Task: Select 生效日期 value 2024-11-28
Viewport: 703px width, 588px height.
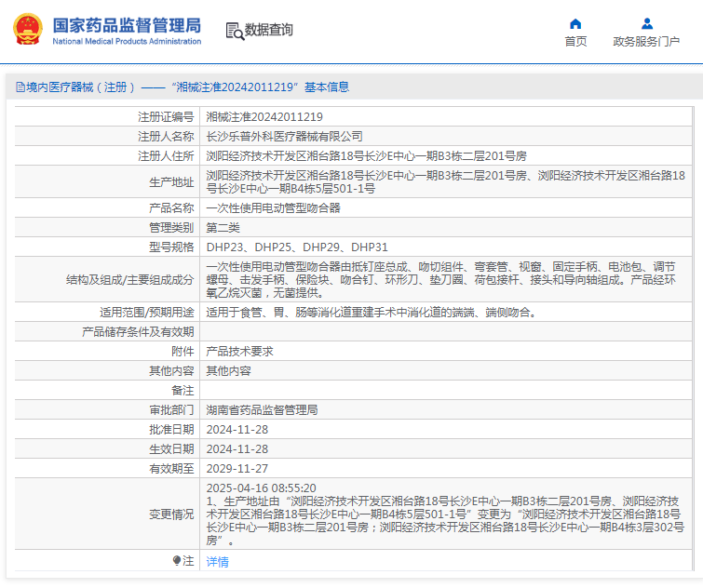Action: click(237, 448)
